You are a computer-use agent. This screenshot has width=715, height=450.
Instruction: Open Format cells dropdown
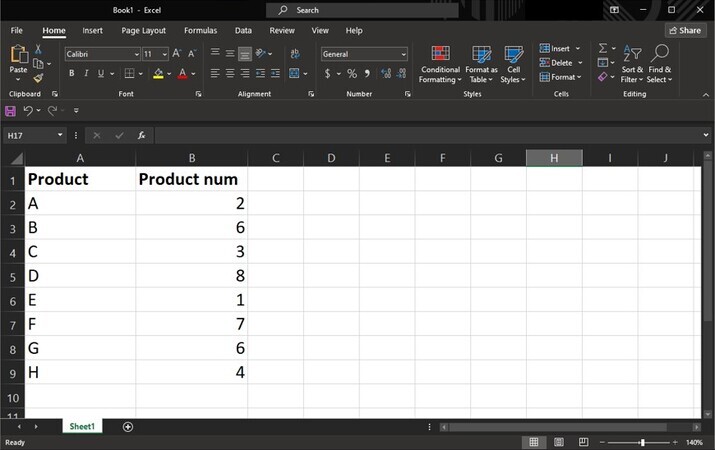point(561,77)
